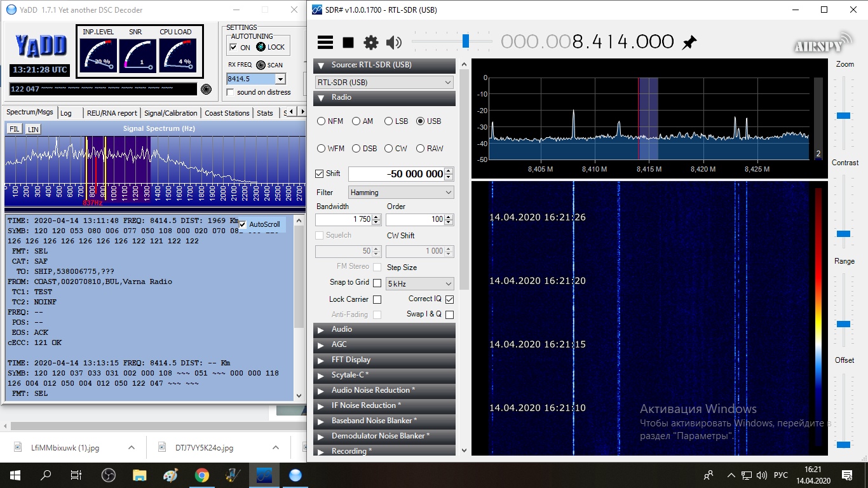The height and width of the screenshot is (488, 868).
Task: Open the RX FREQ 8414.5 dropdown
Action: click(x=280, y=79)
